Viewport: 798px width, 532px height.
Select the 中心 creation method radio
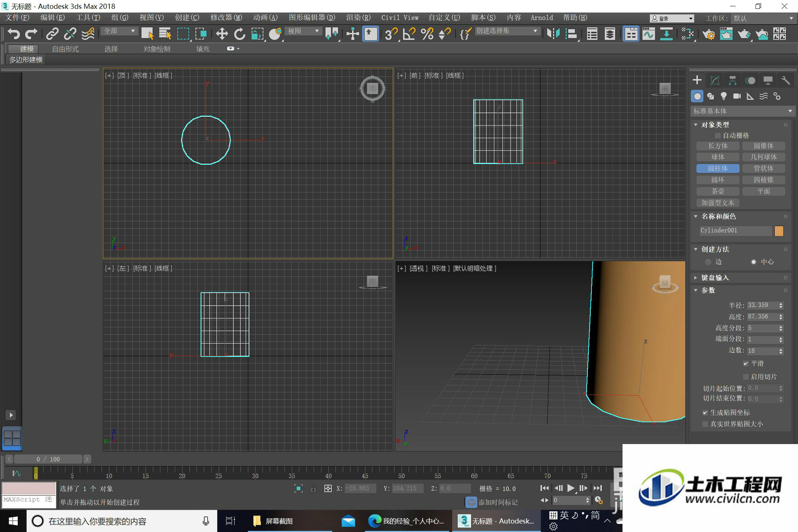click(x=754, y=262)
